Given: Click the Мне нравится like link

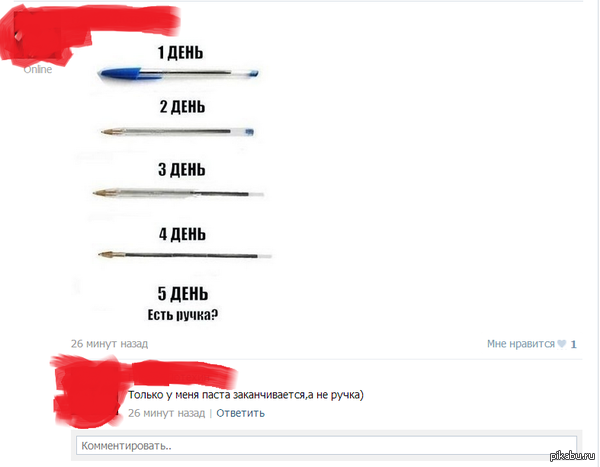Looking at the screenshot, I should pyautogui.click(x=520, y=344).
